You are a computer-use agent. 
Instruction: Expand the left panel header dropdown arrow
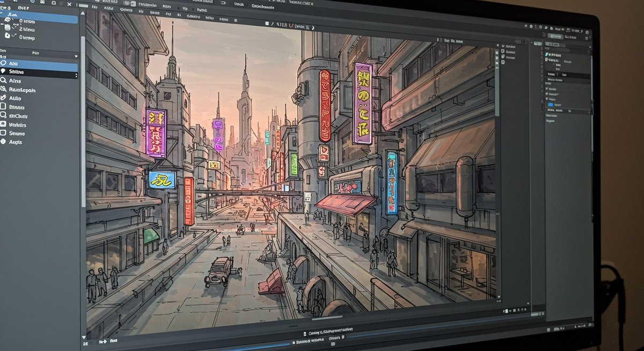76,56
